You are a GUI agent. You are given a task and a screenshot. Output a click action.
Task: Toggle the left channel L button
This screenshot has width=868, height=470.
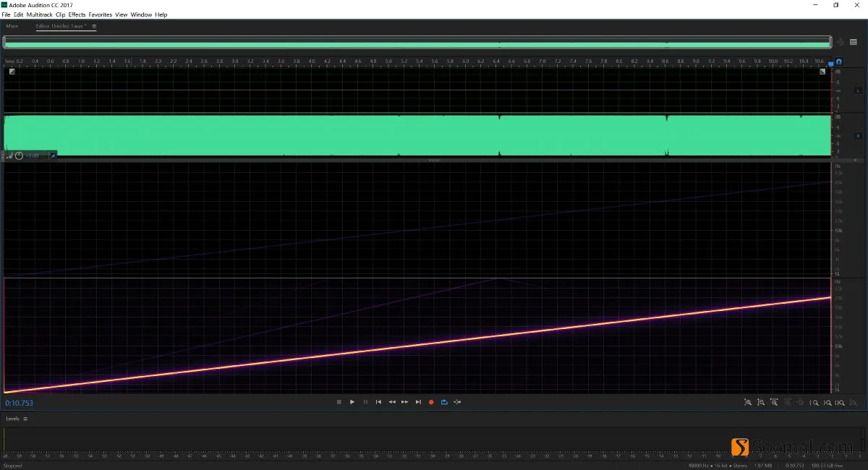click(858, 90)
